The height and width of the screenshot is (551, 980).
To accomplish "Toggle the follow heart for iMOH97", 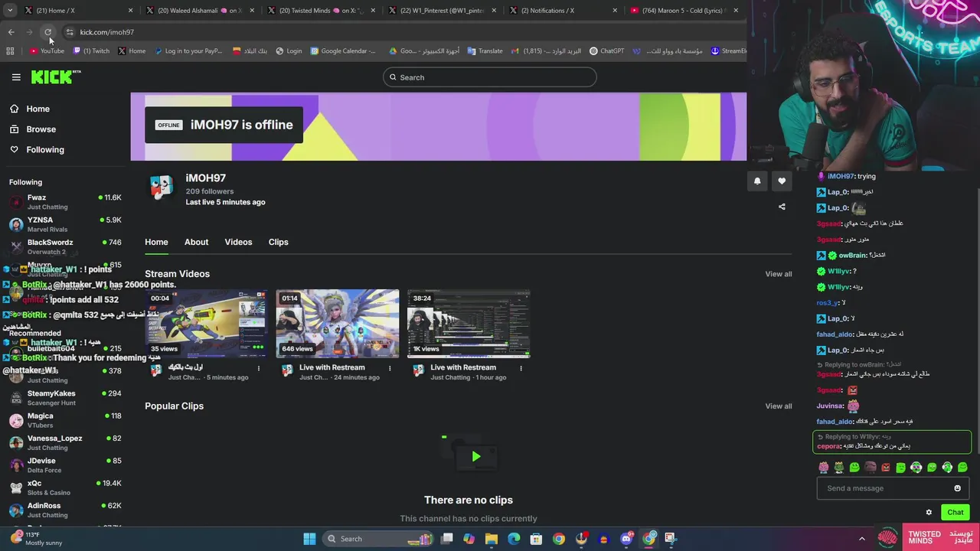I will [782, 181].
